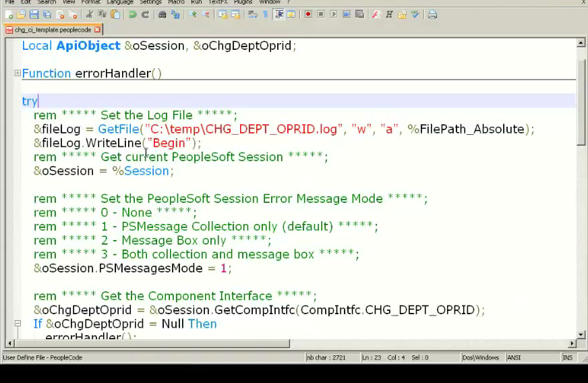Click the Close file toolbar icon

60,15
